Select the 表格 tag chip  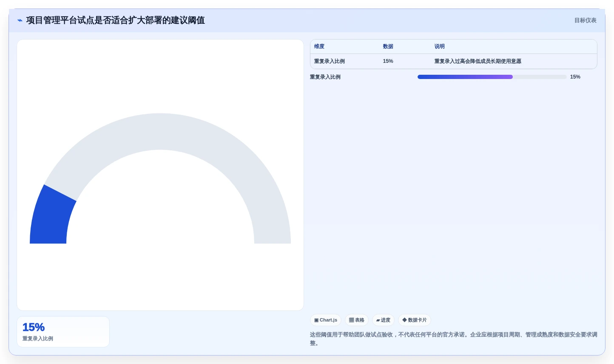[357, 320]
